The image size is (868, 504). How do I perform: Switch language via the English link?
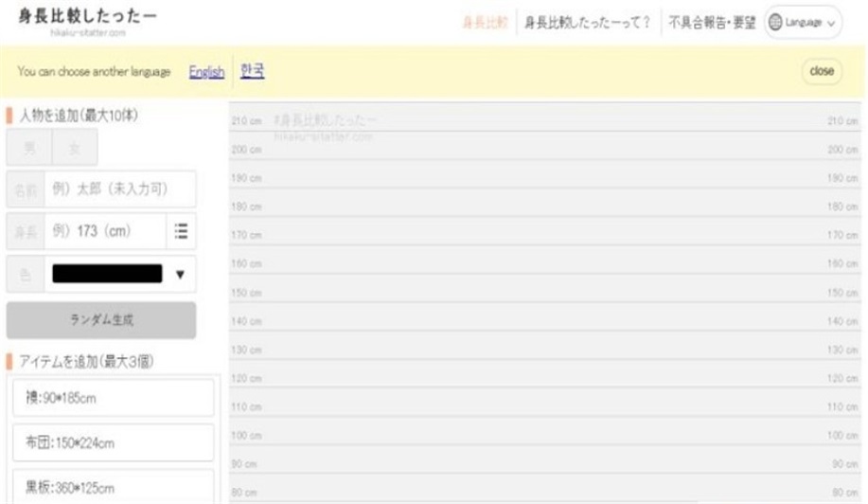tap(206, 72)
